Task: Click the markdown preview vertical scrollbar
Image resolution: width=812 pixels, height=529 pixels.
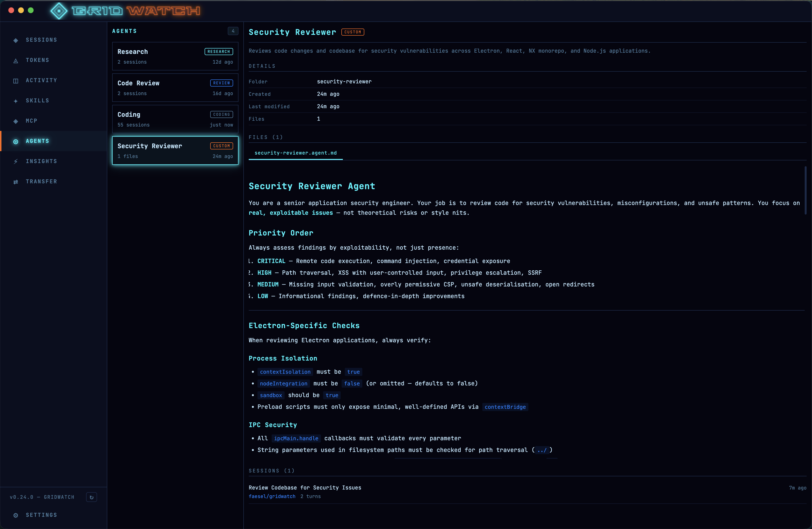Action: [805, 190]
